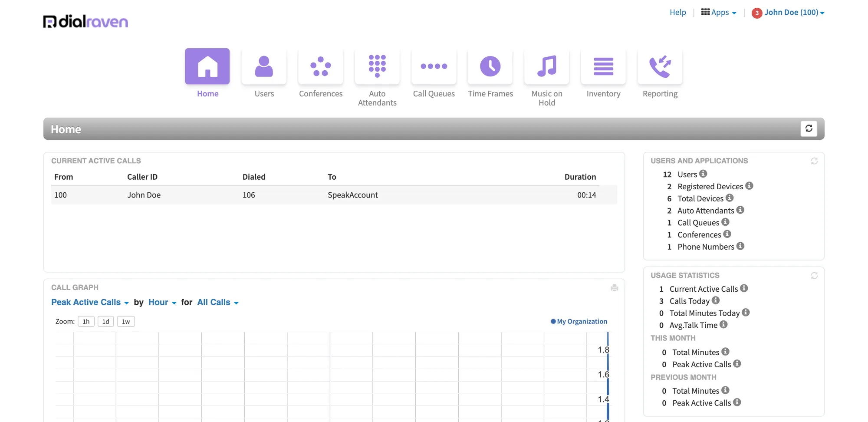
Task: Open Auto Attendants keypad icon
Action: coord(377,66)
